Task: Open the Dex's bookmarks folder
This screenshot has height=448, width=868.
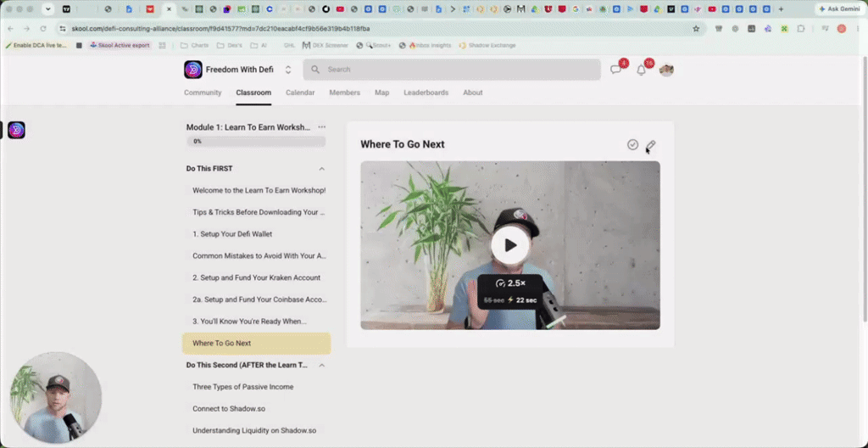Action: click(230, 46)
